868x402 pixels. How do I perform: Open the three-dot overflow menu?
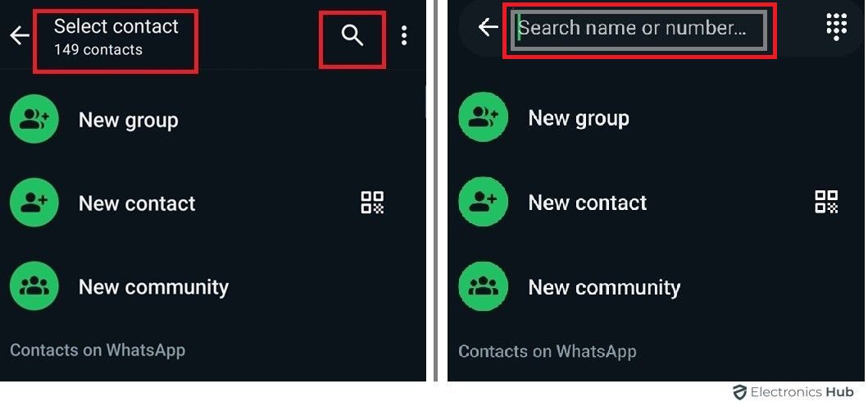pyautogui.click(x=404, y=35)
